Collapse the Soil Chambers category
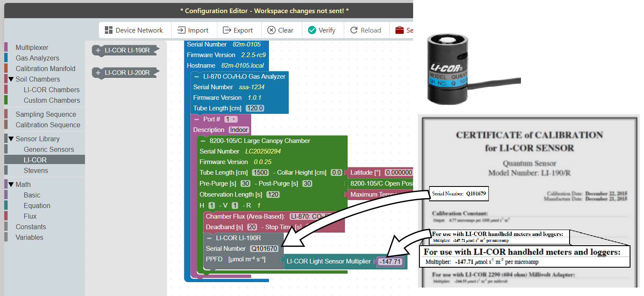The image size is (644, 296). tap(11, 79)
